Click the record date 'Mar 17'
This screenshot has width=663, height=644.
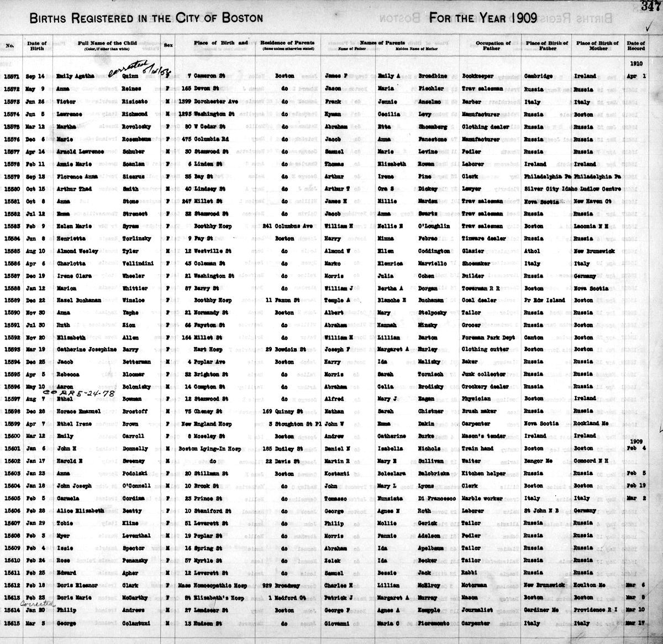636,623
